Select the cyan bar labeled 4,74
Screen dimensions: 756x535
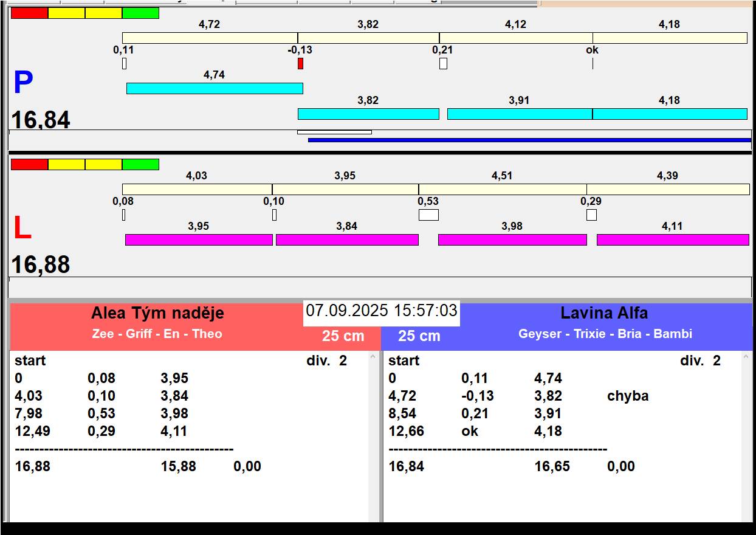pyautogui.click(x=214, y=88)
